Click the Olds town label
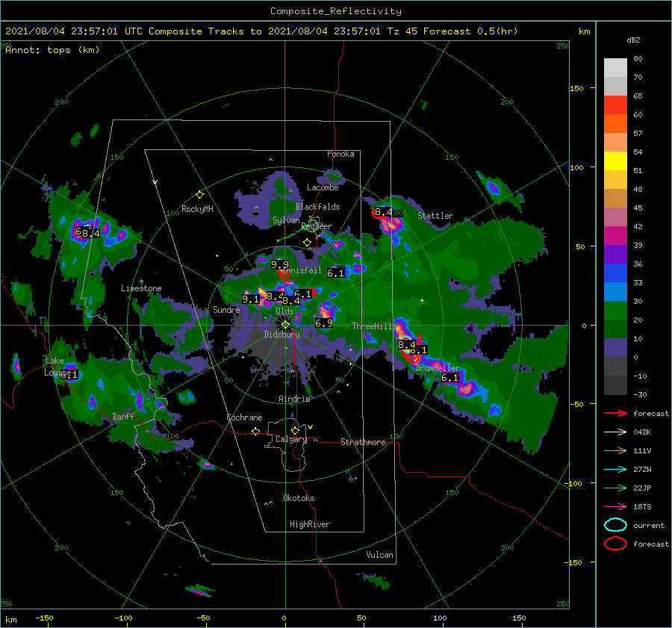672x628 pixels. point(284,311)
